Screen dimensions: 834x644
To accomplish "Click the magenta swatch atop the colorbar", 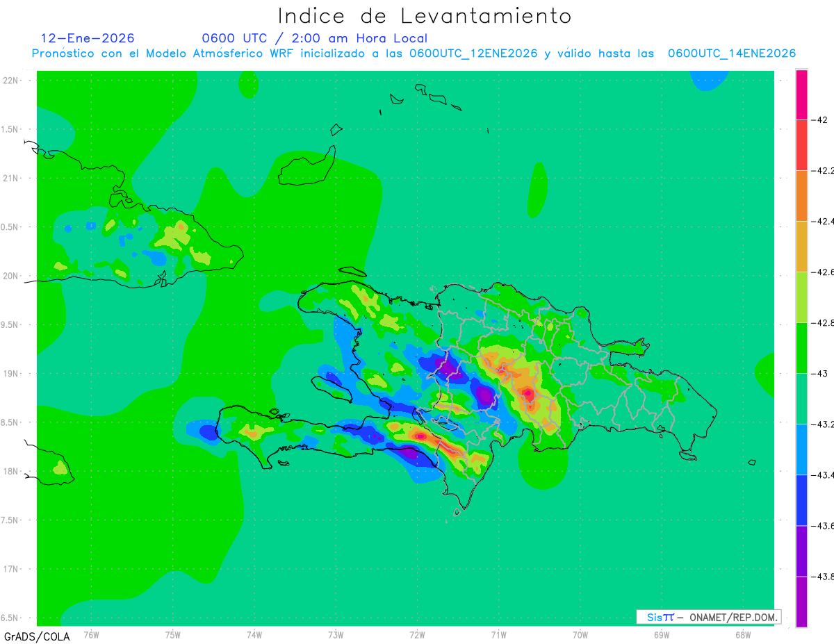I will pos(801,94).
